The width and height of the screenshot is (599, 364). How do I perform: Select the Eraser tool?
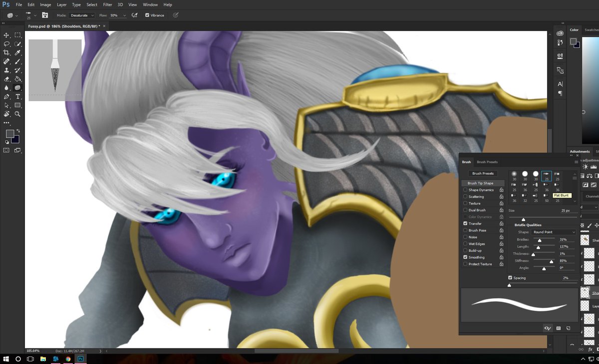[6, 79]
